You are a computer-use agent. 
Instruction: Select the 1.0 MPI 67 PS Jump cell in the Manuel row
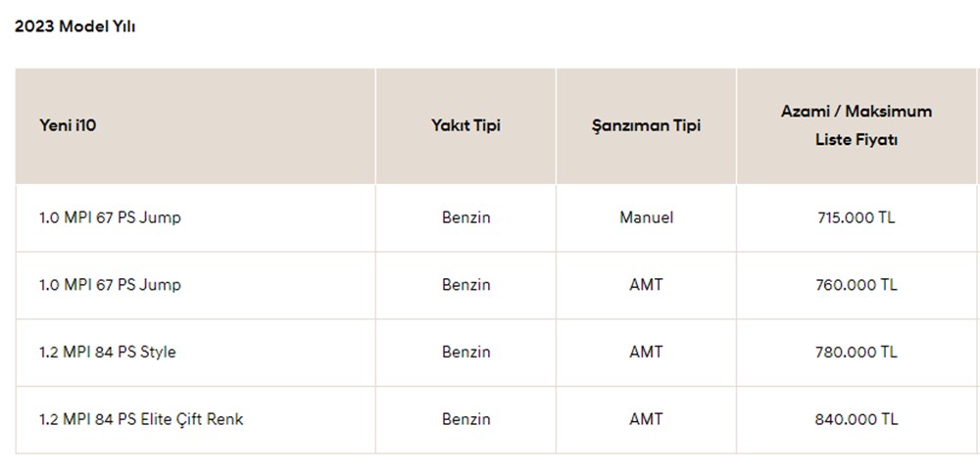[110, 217]
